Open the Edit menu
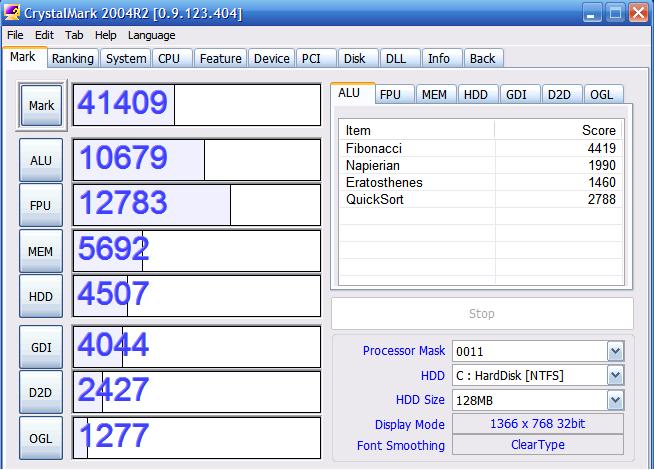Image resolution: width=655 pixels, height=470 pixels. (44, 35)
